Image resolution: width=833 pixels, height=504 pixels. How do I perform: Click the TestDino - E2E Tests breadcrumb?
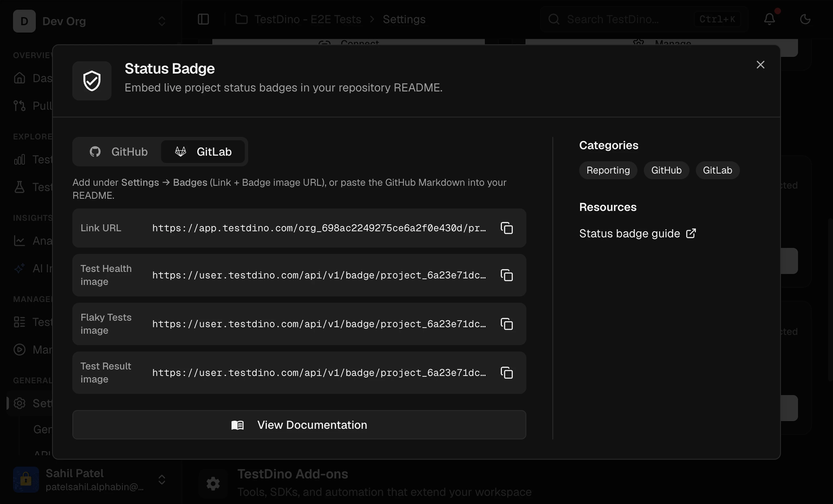click(308, 19)
